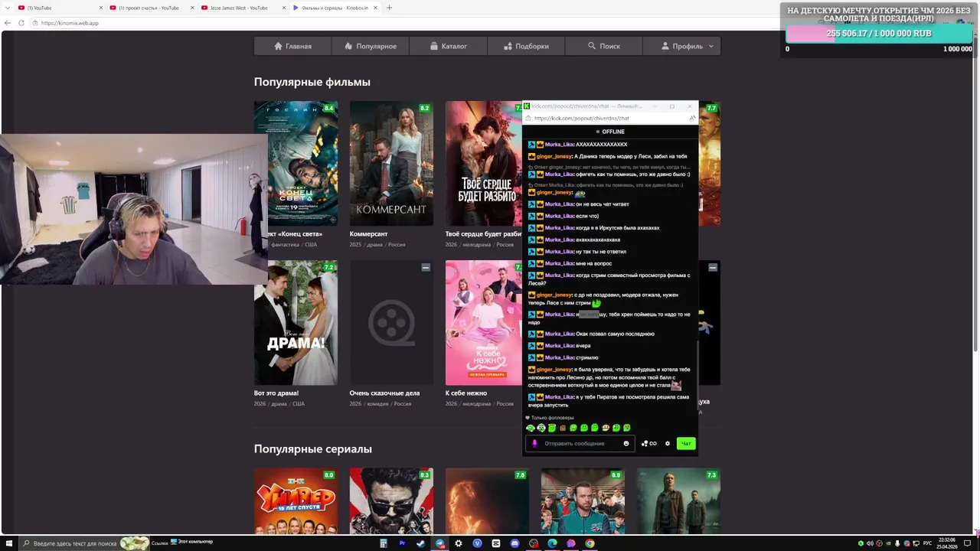Click the microphone tray icon
Viewport: 980px width, 551px height.
tap(897, 543)
